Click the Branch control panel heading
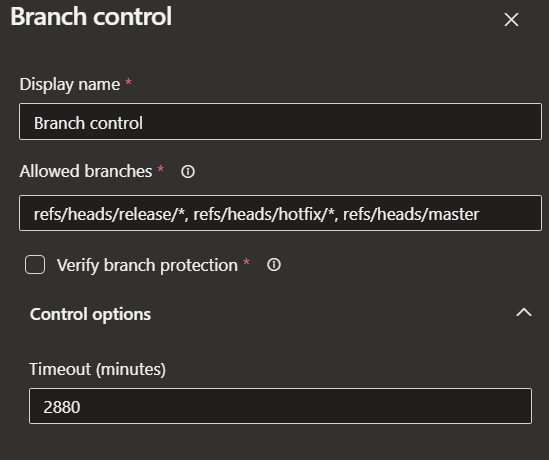The height and width of the screenshot is (460, 549). pyautogui.click(x=91, y=16)
